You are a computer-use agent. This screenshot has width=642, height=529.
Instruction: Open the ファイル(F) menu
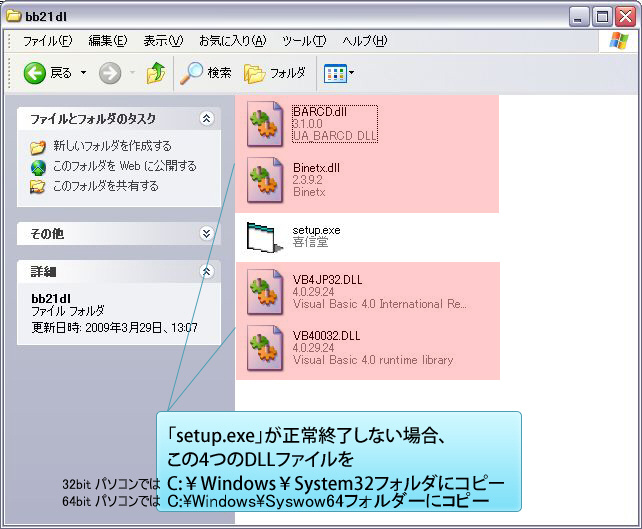click(x=47, y=41)
